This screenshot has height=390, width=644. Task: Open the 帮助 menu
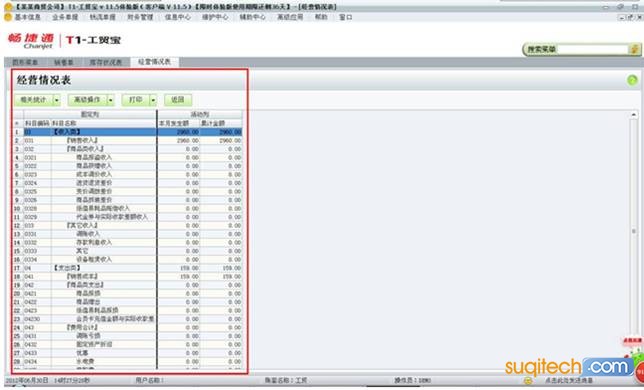click(x=321, y=17)
